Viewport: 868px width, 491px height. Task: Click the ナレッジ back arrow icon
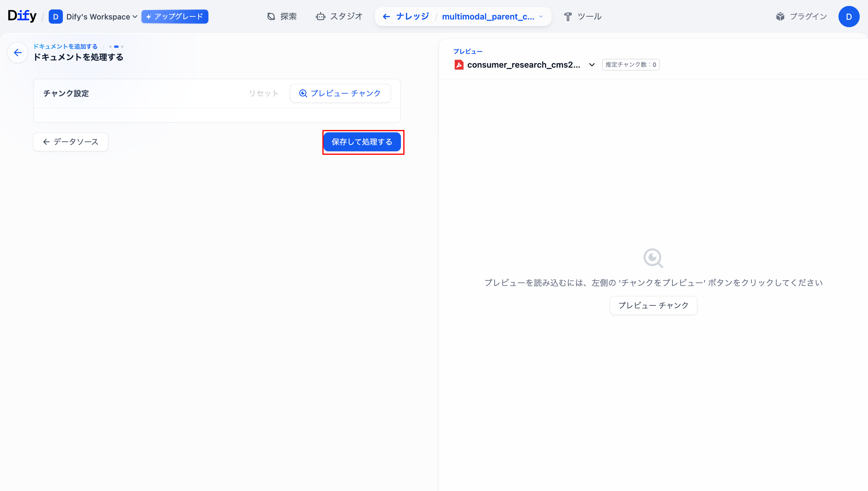click(386, 17)
